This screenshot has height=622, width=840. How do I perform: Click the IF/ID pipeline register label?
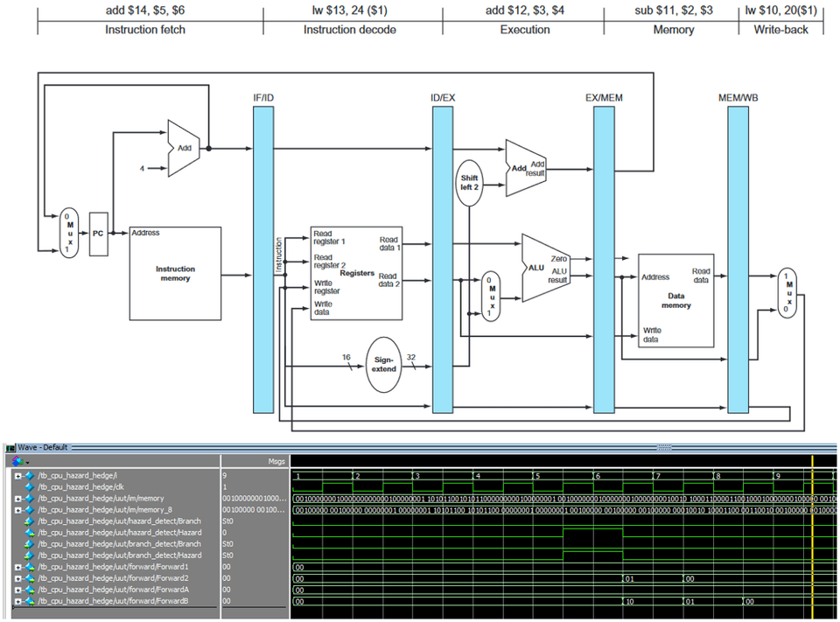coord(263,98)
